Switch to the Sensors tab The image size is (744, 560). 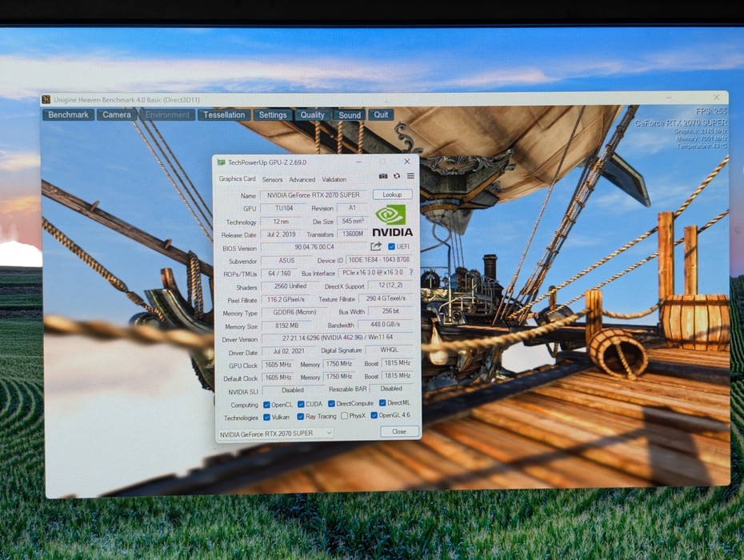pyautogui.click(x=272, y=179)
